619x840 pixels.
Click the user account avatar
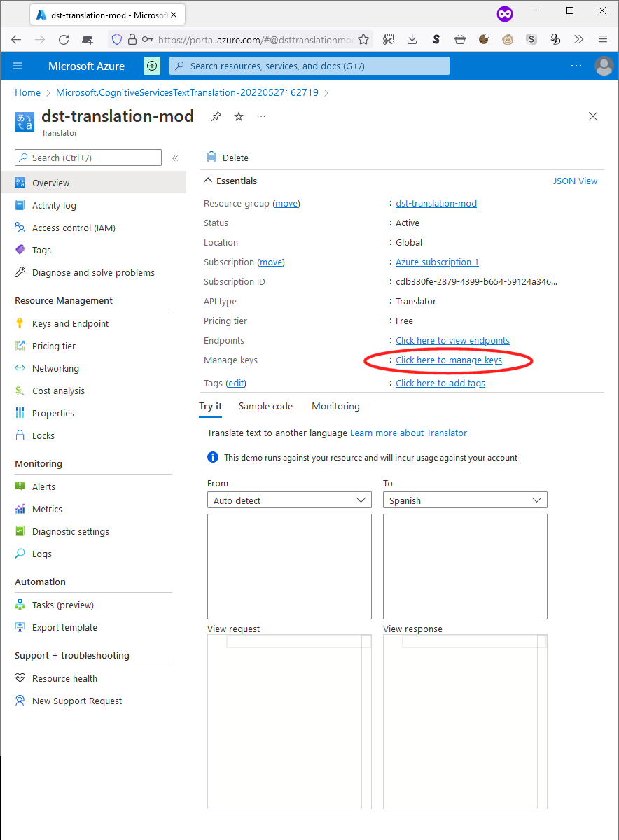coord(604,66)
